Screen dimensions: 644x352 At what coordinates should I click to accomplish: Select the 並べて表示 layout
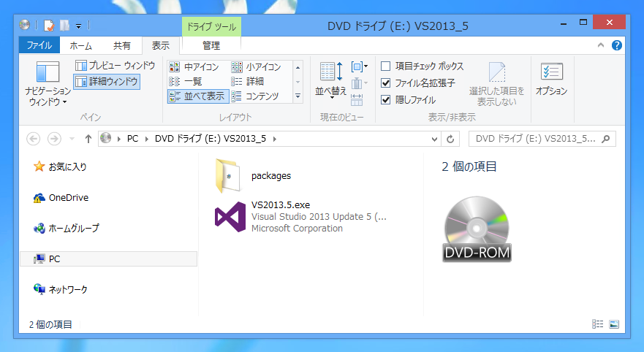(x=197, y=96)
